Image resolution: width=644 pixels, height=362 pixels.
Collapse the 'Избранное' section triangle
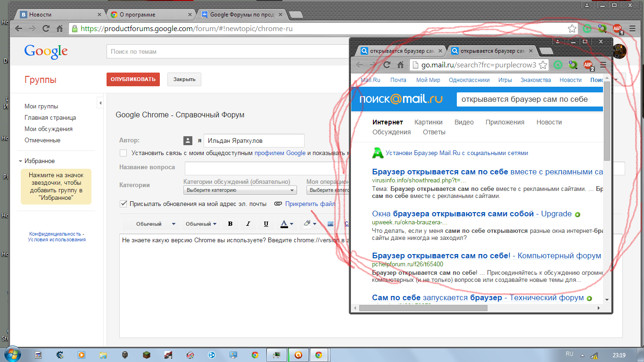coord(21,161)
